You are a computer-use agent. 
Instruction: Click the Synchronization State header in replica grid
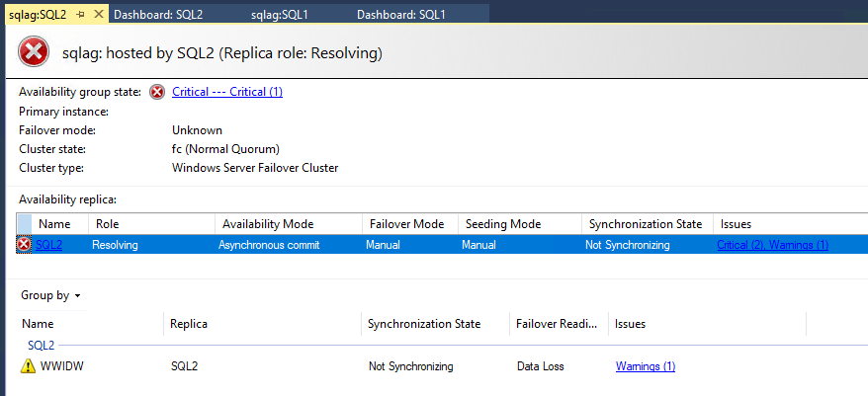(643, 224)
